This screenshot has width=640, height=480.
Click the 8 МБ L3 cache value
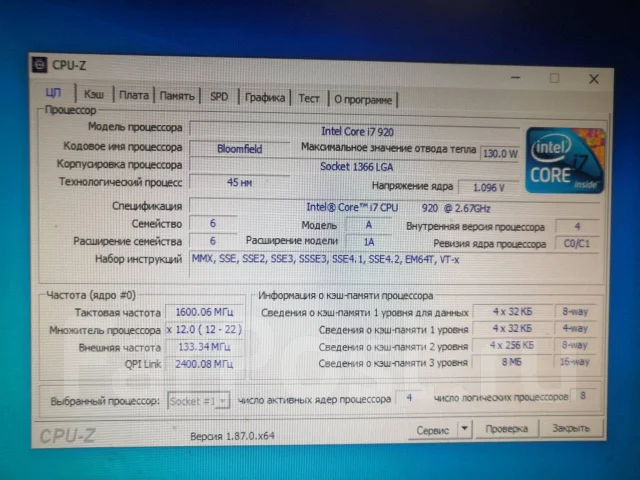[x=512, y=362]
